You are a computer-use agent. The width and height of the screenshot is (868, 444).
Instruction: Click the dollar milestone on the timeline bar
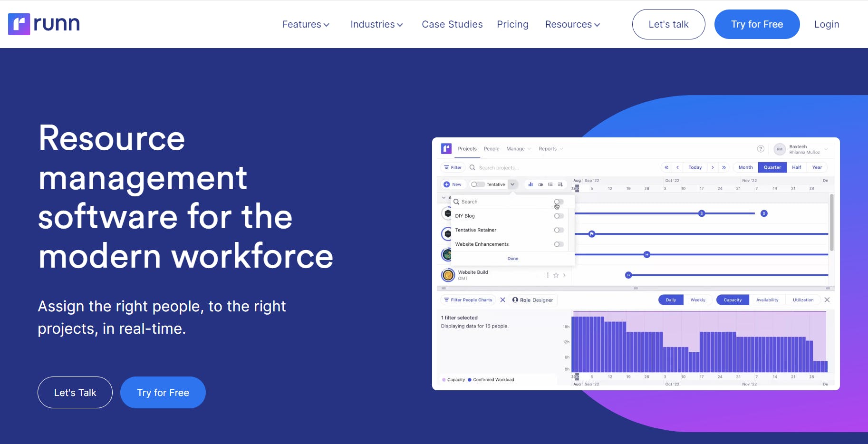click(x=702, y=213)
